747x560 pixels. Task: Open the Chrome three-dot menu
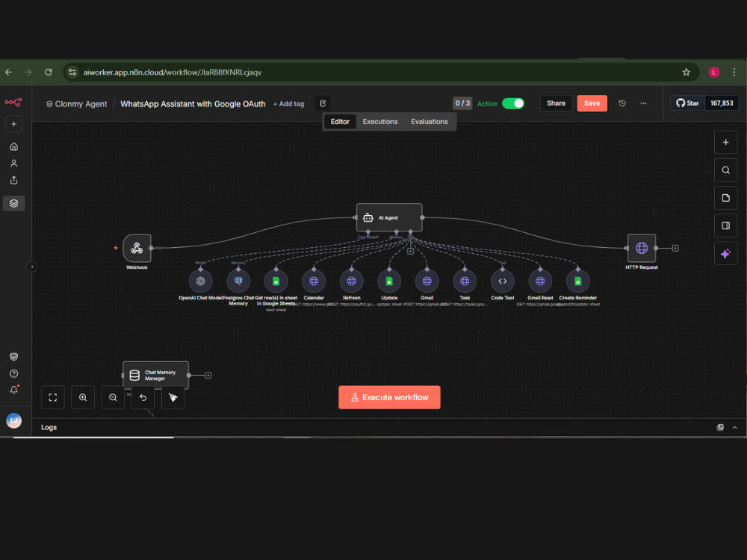(734, 72)
